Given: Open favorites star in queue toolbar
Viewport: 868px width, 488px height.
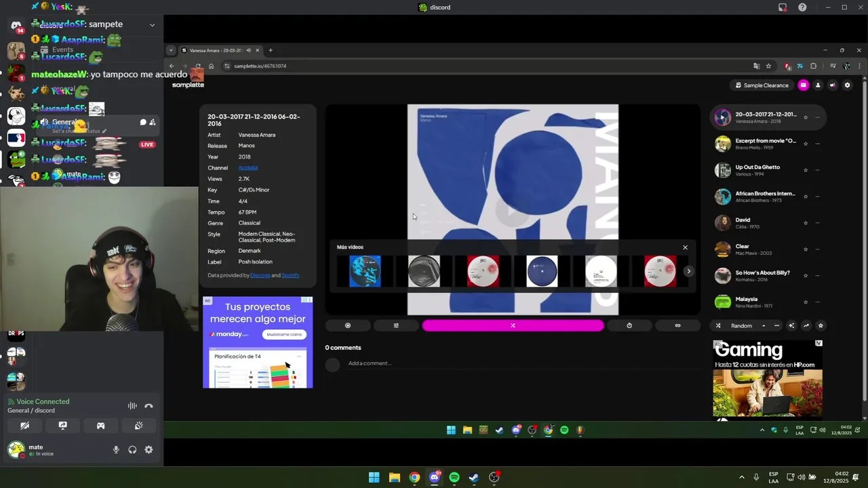Looking at the screenshot, I should (x=821, y=326).
